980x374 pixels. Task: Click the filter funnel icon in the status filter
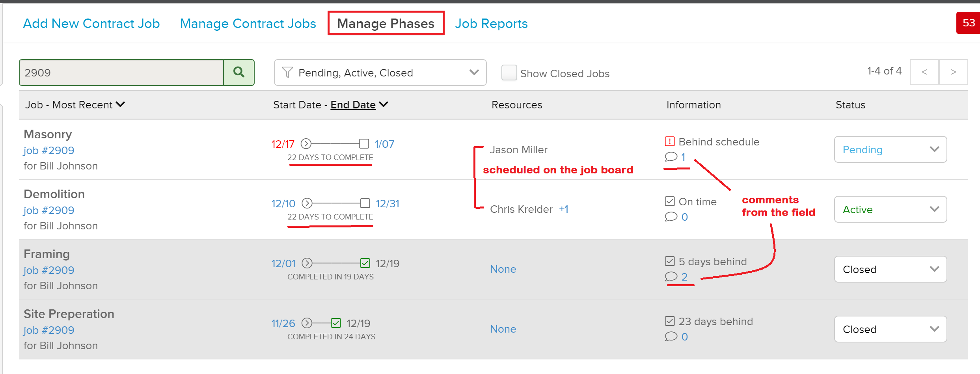tap(287, 73)
